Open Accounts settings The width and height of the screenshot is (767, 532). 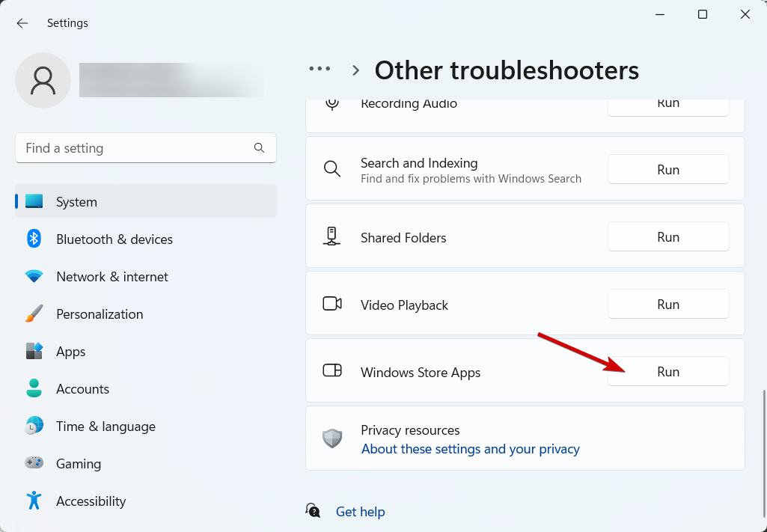[x=146, y=389]
